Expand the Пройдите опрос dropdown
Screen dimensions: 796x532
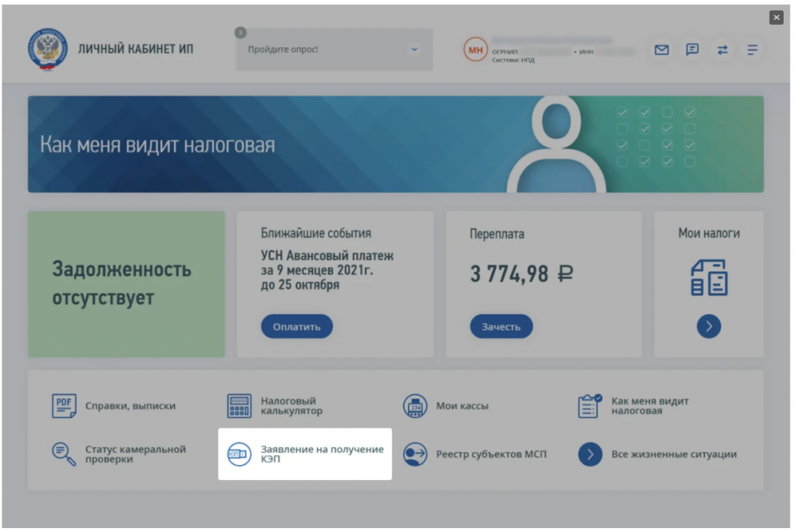[x=334, y=49]
